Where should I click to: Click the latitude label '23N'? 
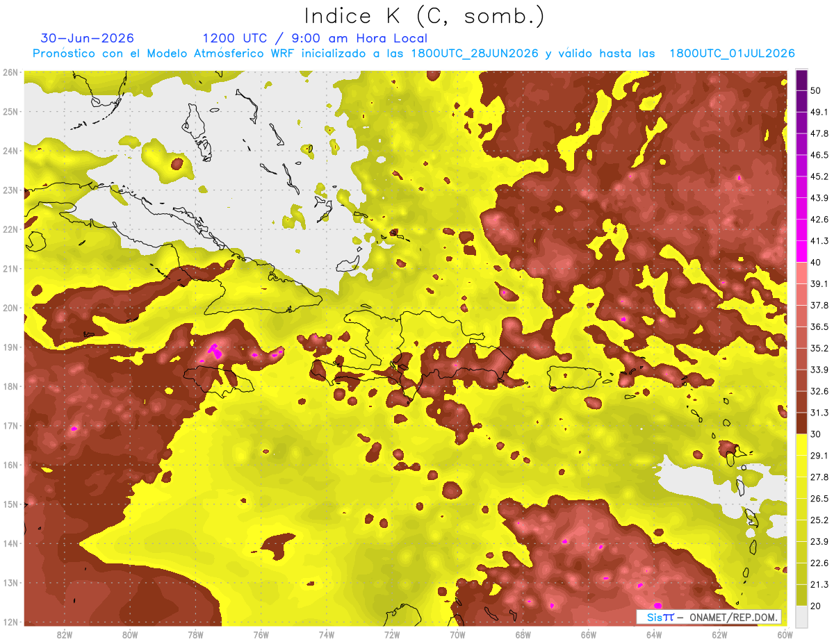click(x=10, y=190)
